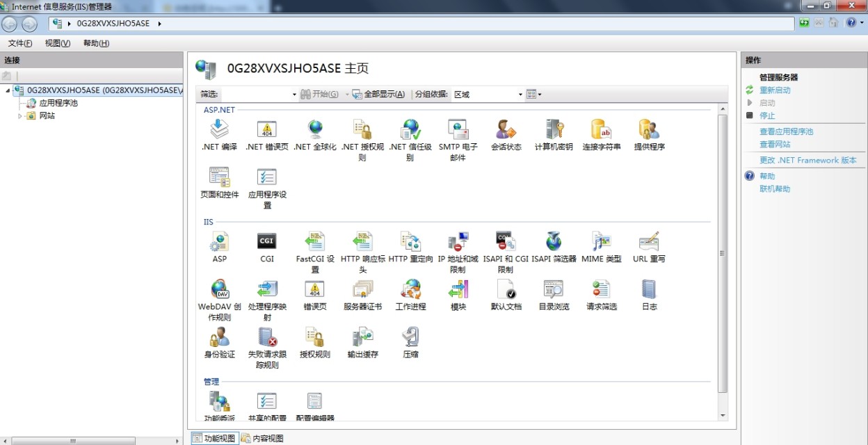Open 日志 feature icon

(649, 295)
